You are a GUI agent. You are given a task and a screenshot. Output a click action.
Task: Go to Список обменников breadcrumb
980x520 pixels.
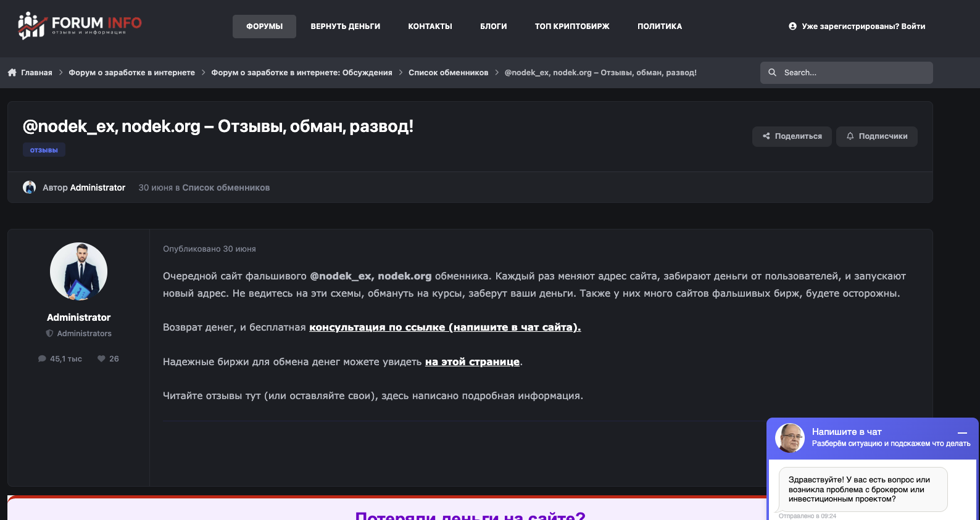(449, 73)
